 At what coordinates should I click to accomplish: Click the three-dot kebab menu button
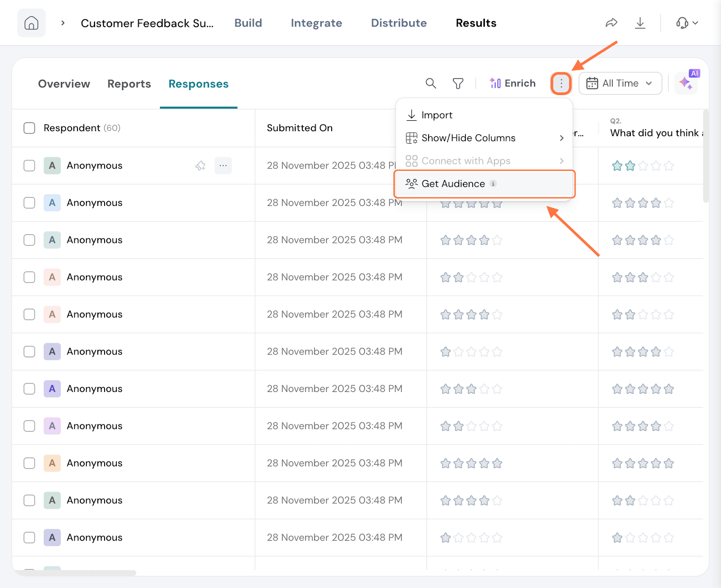tap(561, 83)
